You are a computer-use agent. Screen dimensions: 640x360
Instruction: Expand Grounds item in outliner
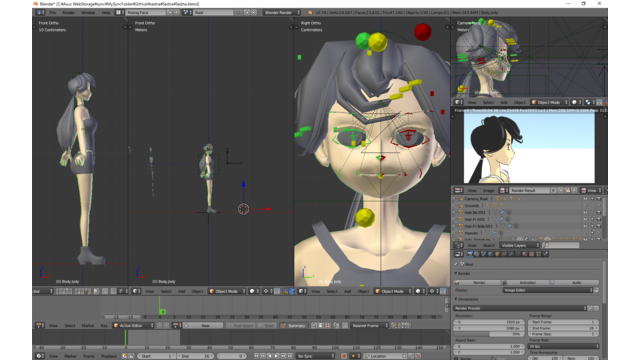pyautogui.click(x=454, y=206)
